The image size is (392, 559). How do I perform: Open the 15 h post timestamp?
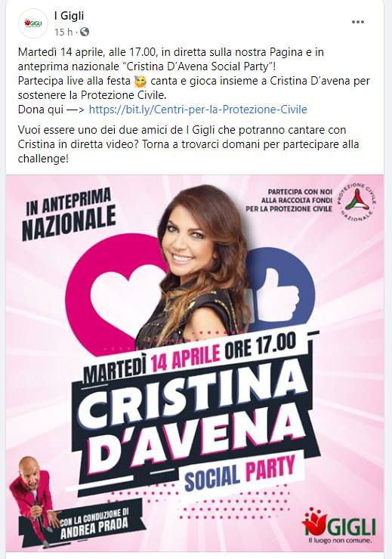click(x=63, y=32)
